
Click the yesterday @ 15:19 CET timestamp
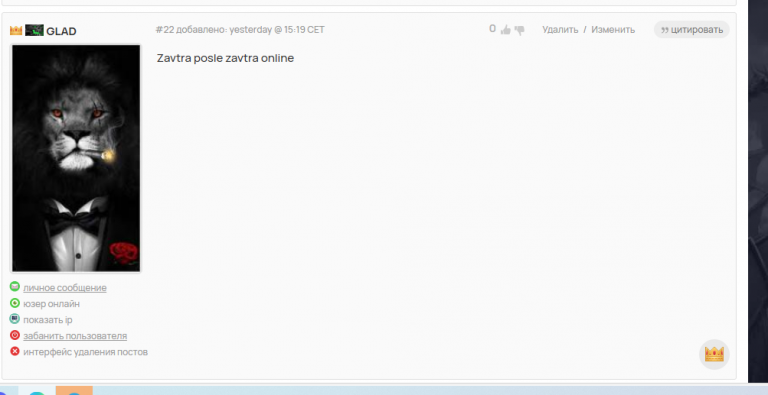tap(277, 29)
